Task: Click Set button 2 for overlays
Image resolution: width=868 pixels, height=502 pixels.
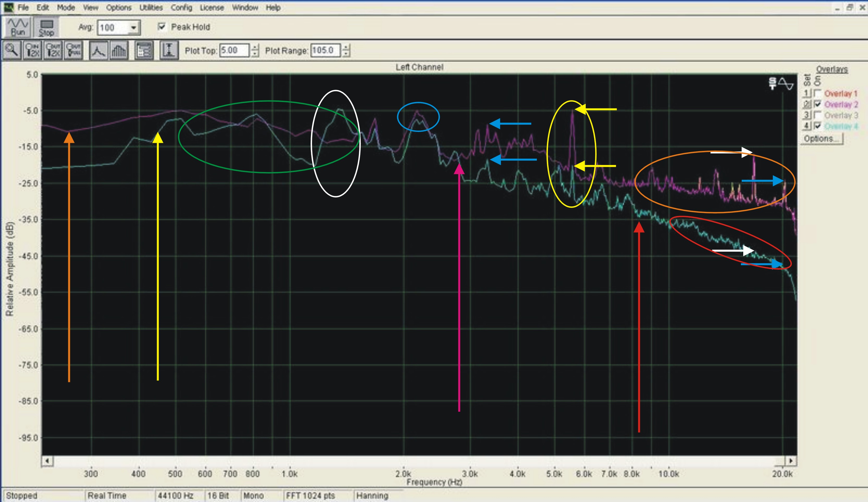Action: pyautogui.click(x=807, y=104)
